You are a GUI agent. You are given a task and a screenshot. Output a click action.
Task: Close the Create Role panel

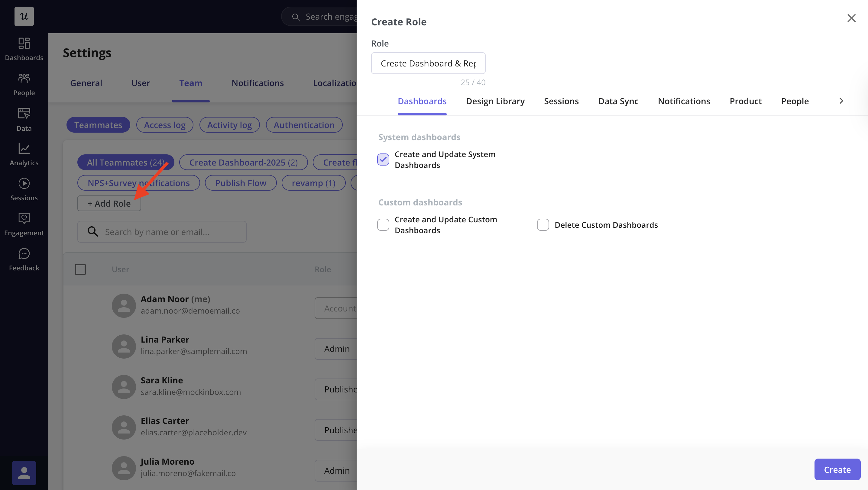click(x=851, y=18)
